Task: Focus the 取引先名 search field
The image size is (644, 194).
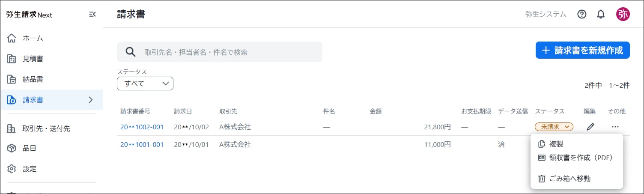Action: (x=227, y=52)
